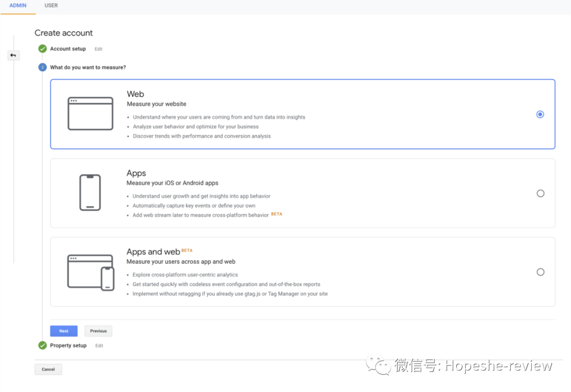Click Edit next to Property setup

(x=99, y=346)
